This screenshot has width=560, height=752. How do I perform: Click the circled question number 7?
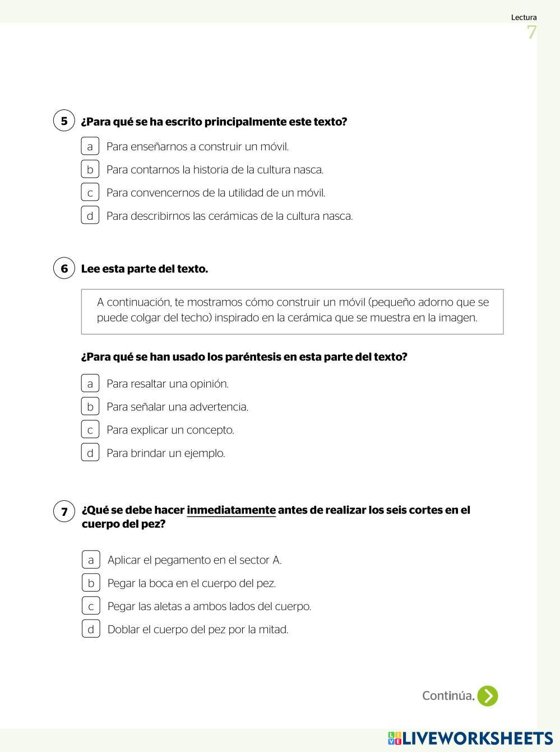click(x=64, y=511)
